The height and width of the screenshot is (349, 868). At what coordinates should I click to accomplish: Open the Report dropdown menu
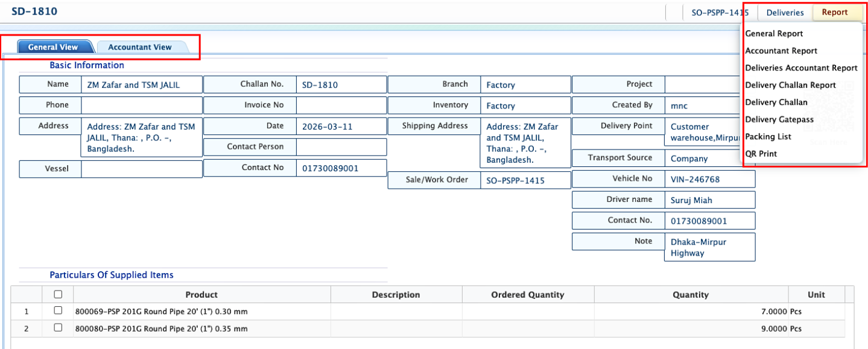834,12
